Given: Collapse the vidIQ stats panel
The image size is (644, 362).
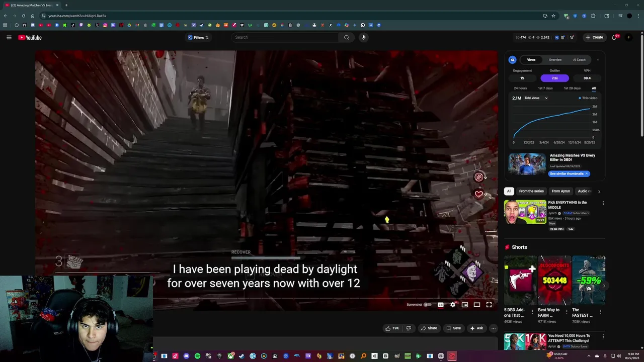Looking at the screenshot, I should point(598,60).
